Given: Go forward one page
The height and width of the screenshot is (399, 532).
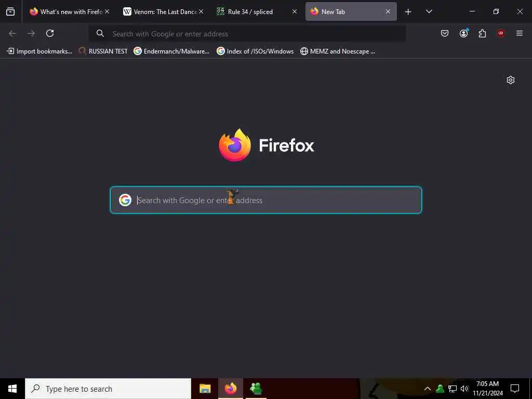Looking at the screenshot, I should [31, 33].
